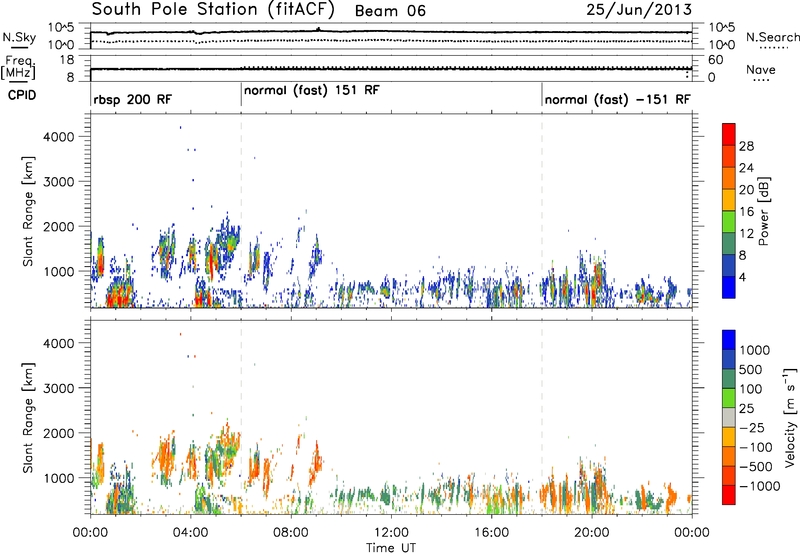Click the '28' value on the Power scale
The width and height of the screenshot is (800, 554).
(x=746, y=146)
